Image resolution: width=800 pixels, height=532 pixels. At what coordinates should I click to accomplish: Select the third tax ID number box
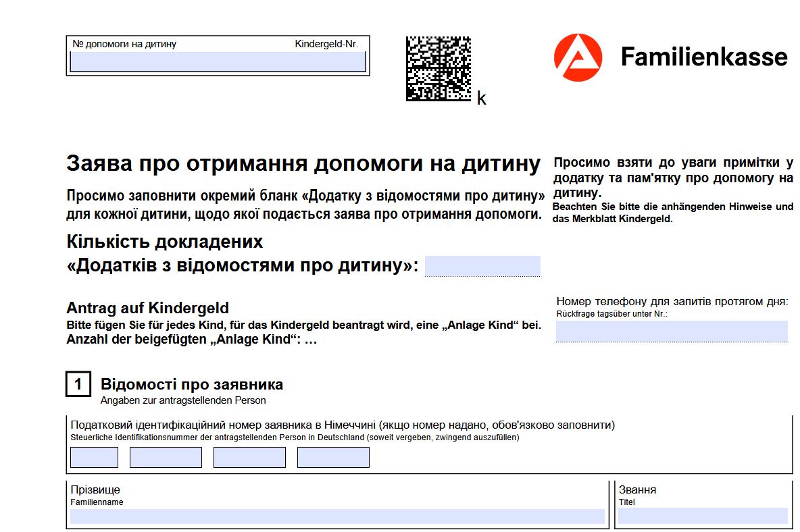(x=249, y=457)
